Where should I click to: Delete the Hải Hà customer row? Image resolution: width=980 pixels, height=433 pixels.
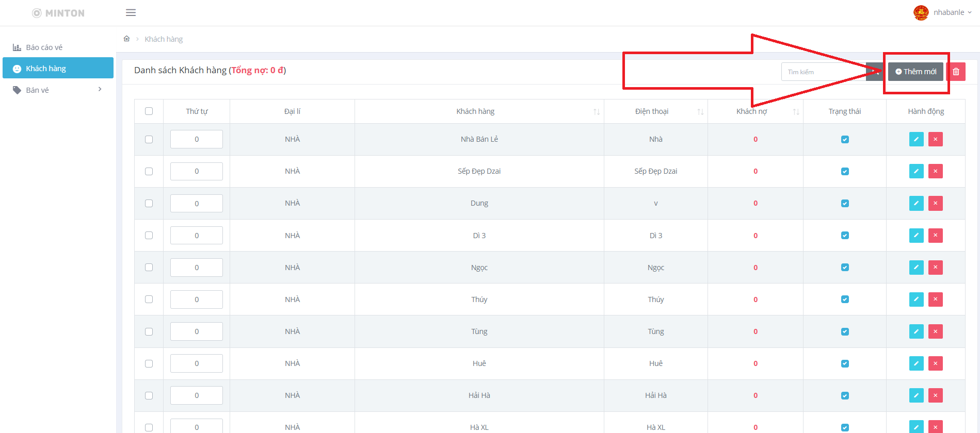pyautogui.click(x=935, y=395)
